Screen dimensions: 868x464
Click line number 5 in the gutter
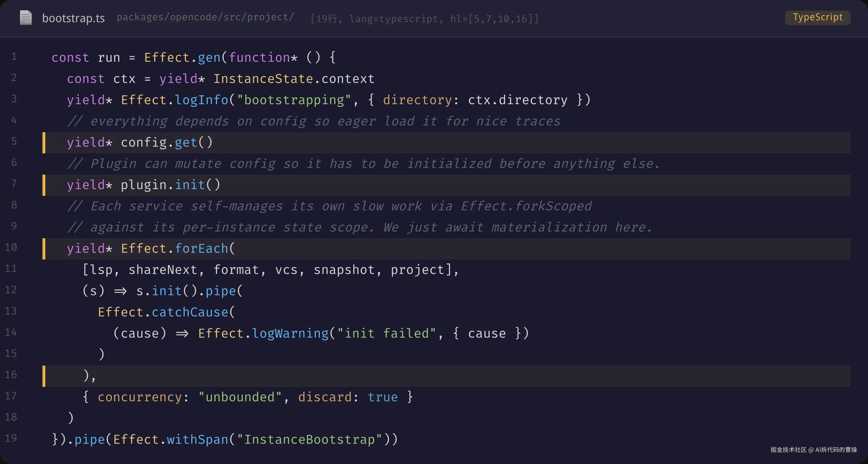(x=14, y=141)
